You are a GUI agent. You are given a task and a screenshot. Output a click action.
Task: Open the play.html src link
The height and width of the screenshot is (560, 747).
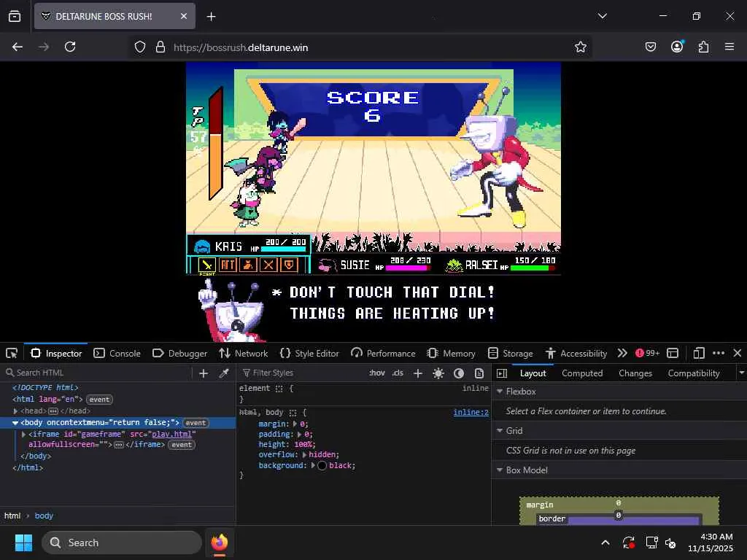171,435
